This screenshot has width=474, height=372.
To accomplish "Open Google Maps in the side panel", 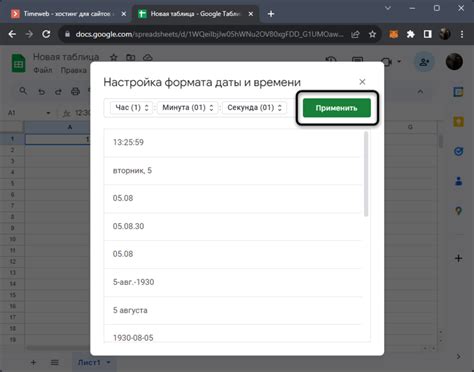I will (x=459, y=211).
